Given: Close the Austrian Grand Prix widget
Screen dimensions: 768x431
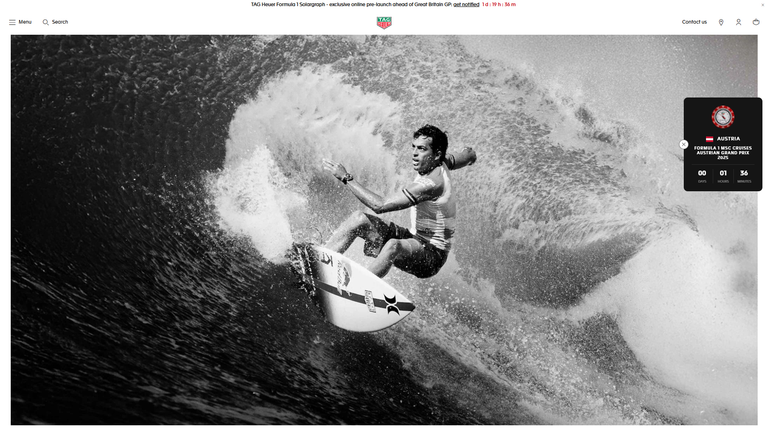Looking at the screenshot, I should point(684,144).
